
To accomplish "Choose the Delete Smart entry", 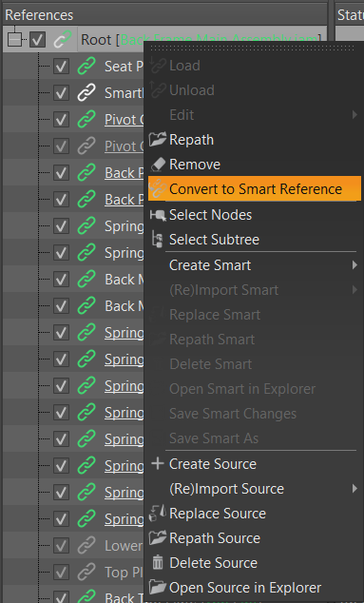I will pos(255,364).
